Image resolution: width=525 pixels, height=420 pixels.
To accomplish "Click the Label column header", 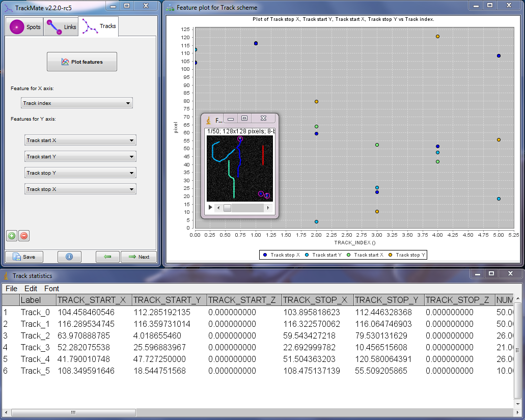I will click(38, 300).
